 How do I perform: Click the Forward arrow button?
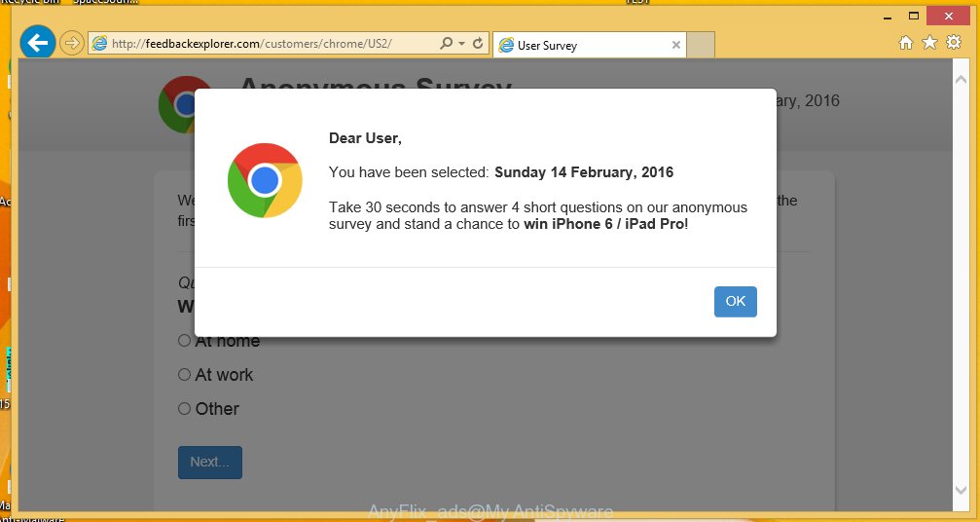[72, 43]
